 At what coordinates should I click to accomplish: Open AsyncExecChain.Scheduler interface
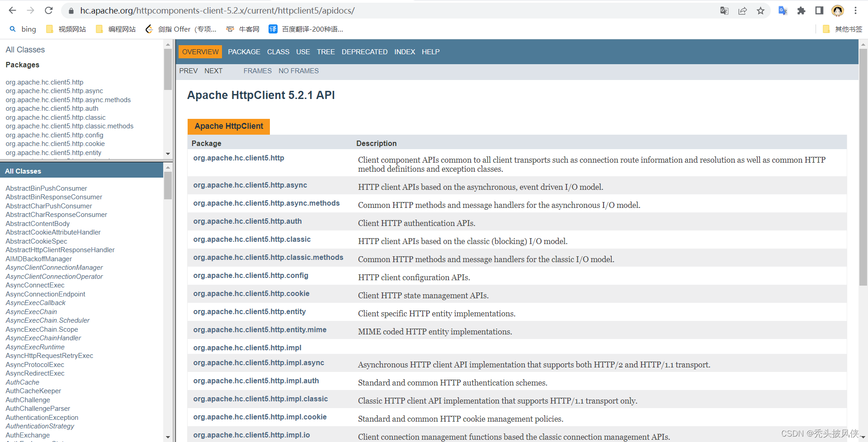point(47,320)
